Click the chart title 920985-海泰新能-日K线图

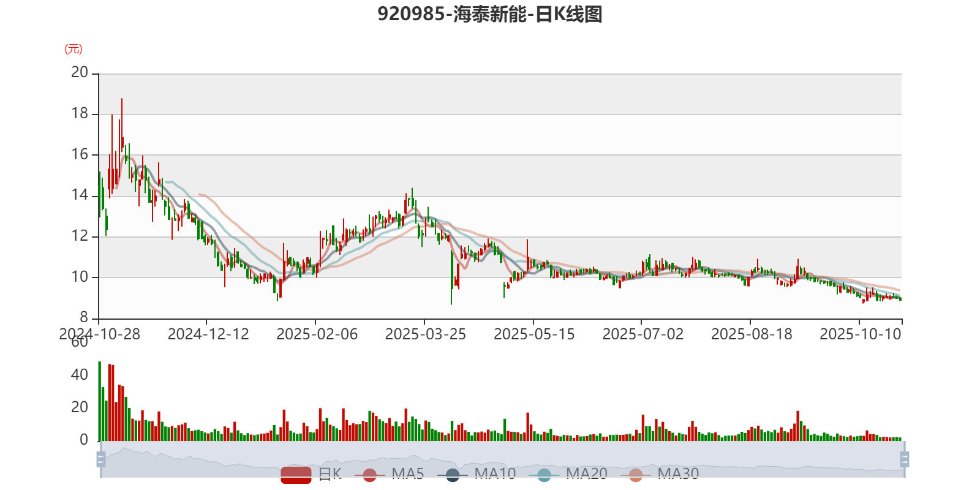click(x=490, y=14)
